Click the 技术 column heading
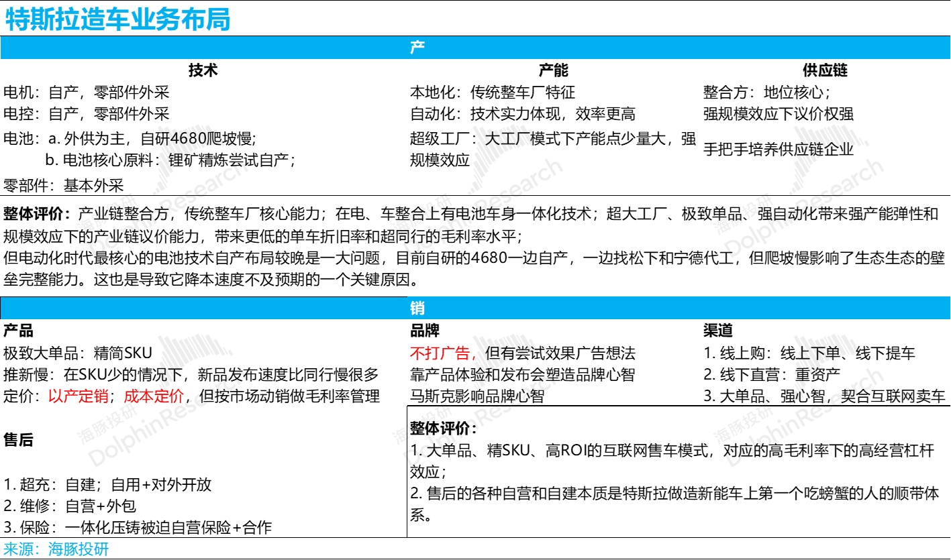The width and height of the screenshot is (951, 560). pos(203,71)
